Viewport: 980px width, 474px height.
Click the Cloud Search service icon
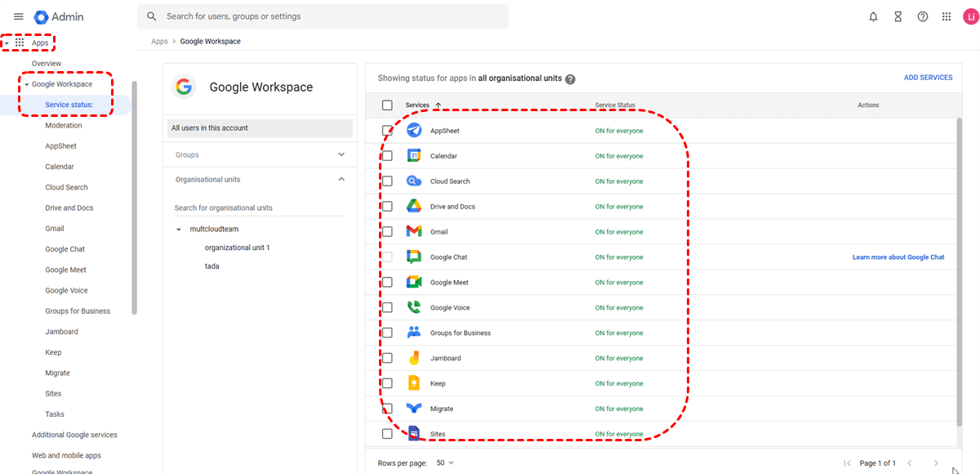coord(414,181)
